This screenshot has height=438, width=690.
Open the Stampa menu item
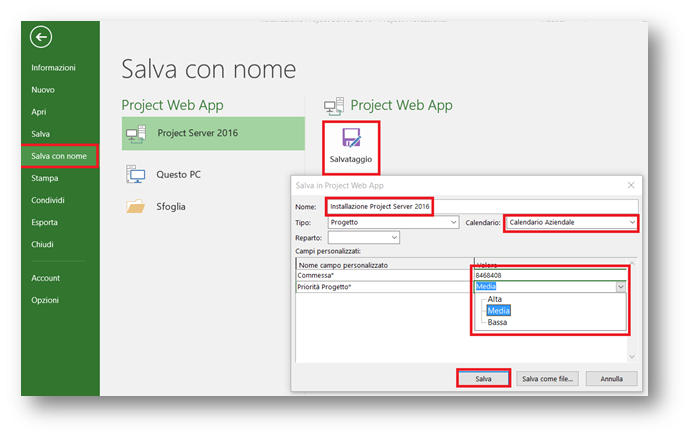pyautogui.click(x=44, y=178)
